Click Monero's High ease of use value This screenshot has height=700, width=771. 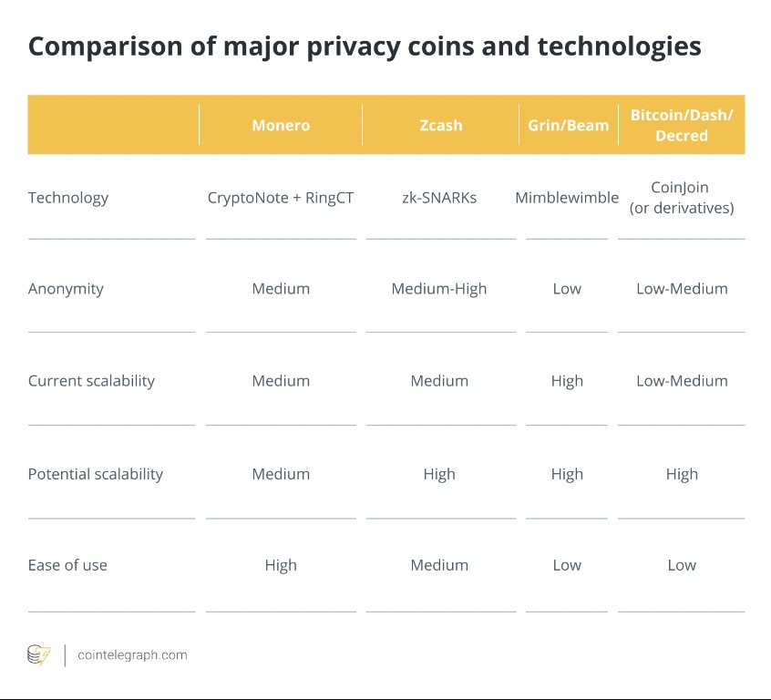pyautogui.click(x=281, y=565)
